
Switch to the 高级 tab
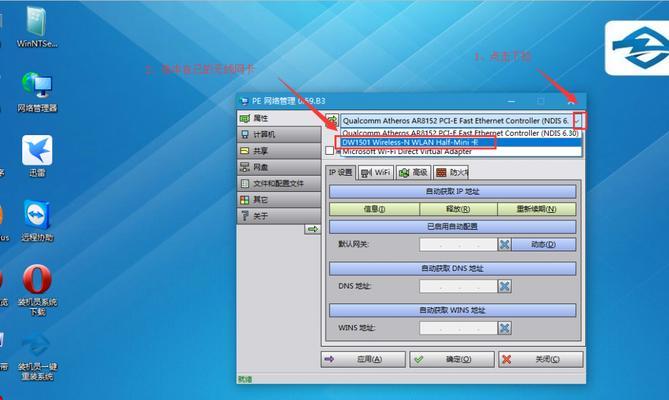click(413, 173)
